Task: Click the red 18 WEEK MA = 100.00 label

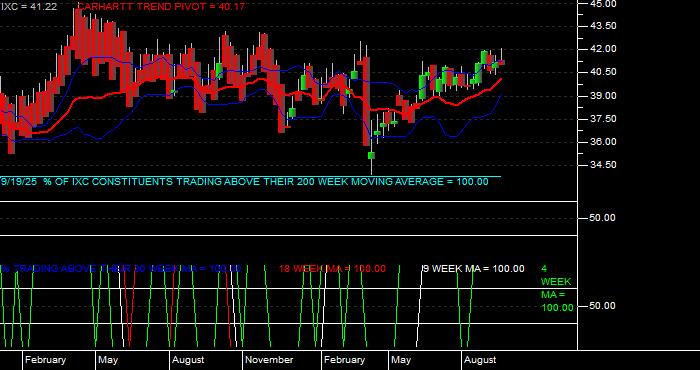Action: [332, 269]
